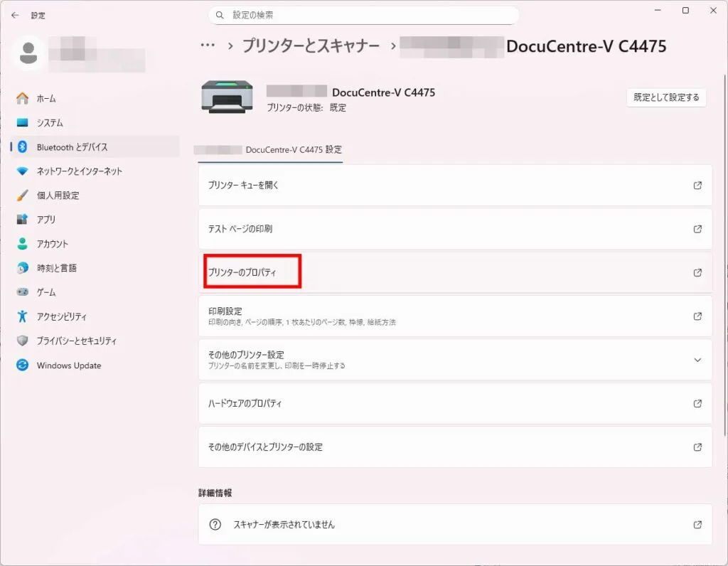Open プリンターのプロパティ

point(242,272)
